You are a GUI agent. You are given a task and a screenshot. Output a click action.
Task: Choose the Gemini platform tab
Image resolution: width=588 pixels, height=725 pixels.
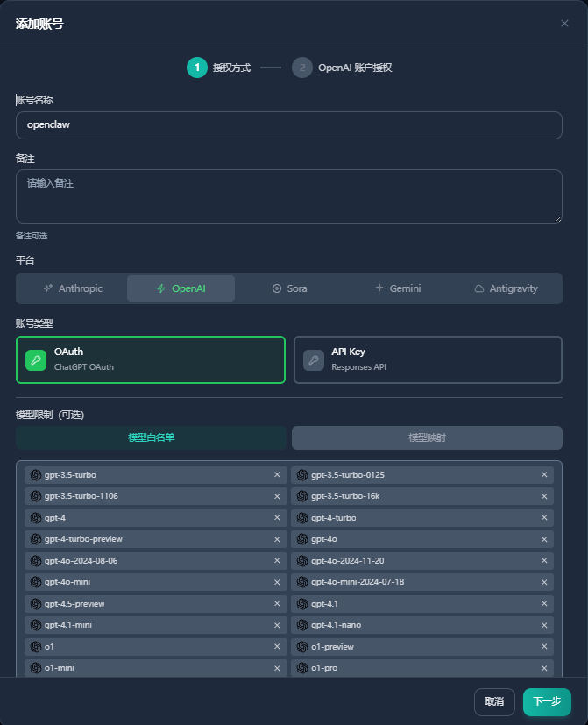click(x=398, y=288)
